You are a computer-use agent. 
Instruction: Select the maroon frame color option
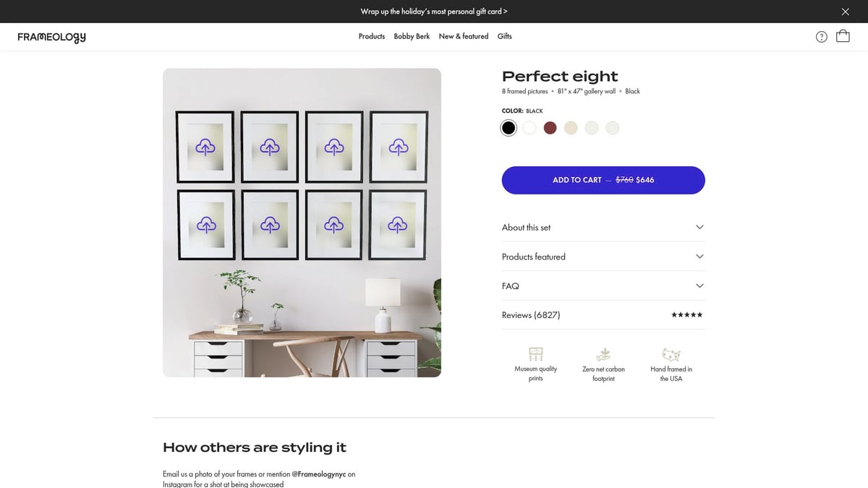click(x=550, y=127)
